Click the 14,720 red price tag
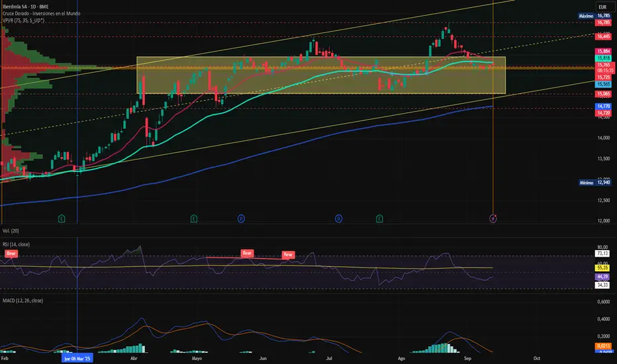 click(x=603, y=113)
